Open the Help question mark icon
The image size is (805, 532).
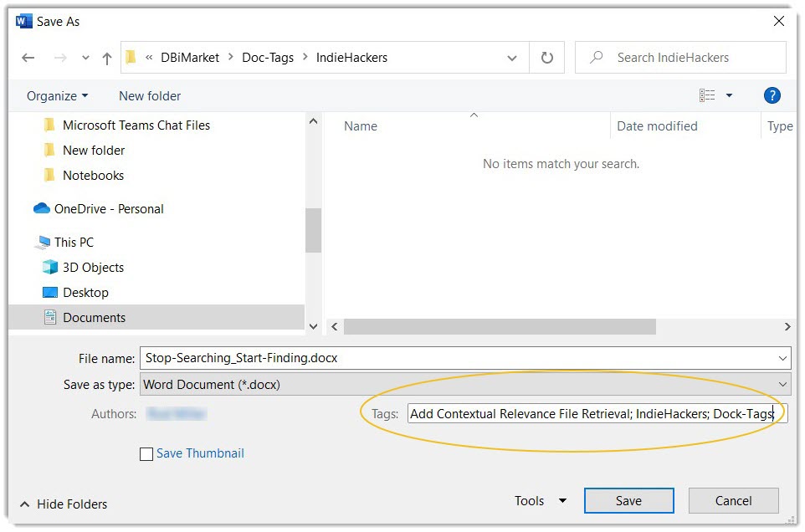(772, 95)
